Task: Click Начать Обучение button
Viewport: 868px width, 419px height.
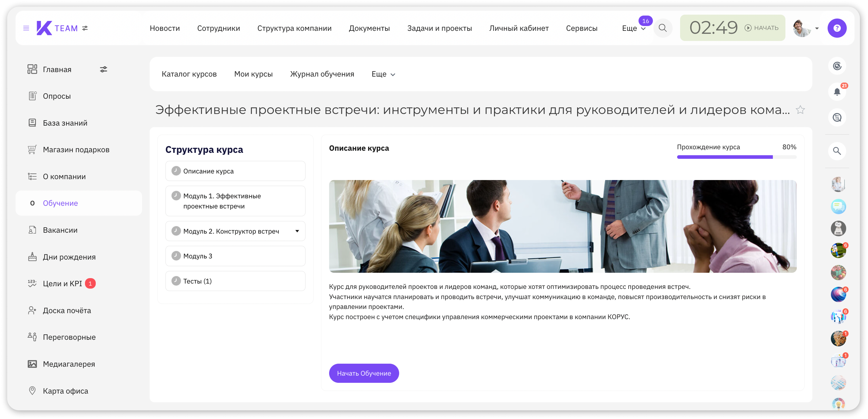Action: coord(364,373)
